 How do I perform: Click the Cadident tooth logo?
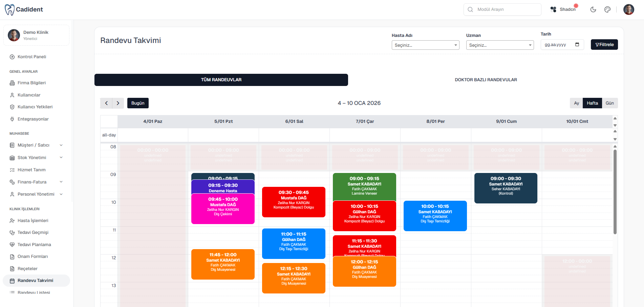point(9,9)
